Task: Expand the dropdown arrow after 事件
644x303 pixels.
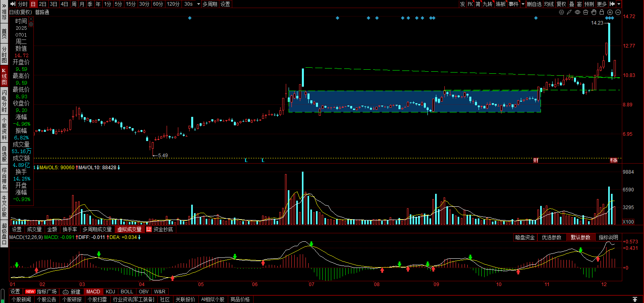Action: point(523,4)
